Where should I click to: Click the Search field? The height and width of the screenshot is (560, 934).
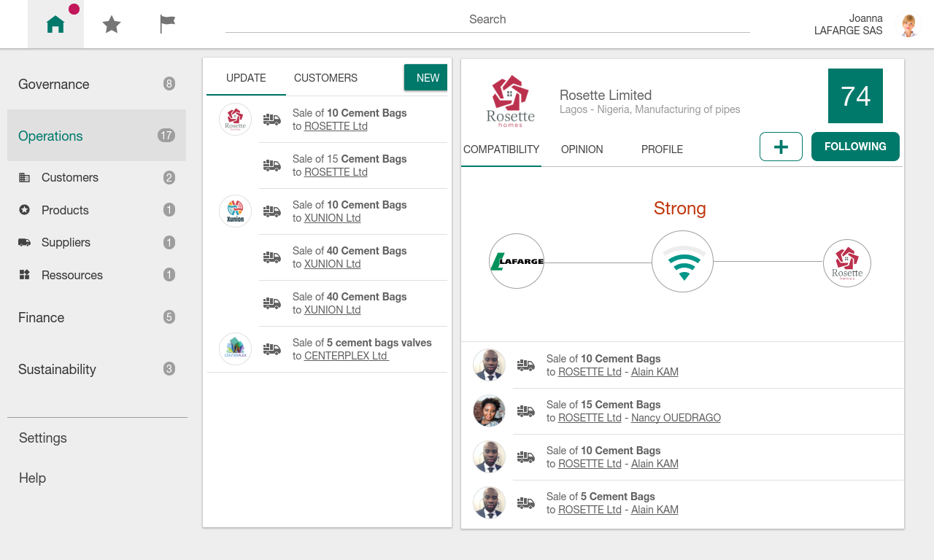pyautogui.click(x=487, y=20)
